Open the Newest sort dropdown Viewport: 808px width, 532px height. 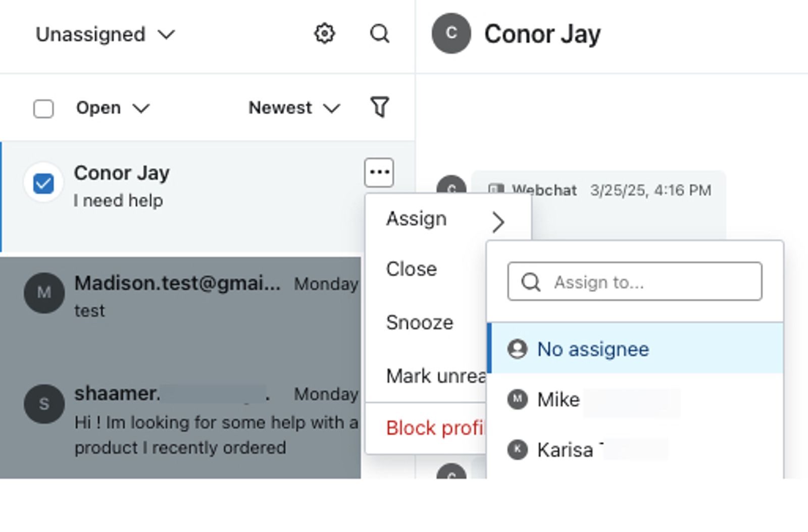[x=294, y=108]
